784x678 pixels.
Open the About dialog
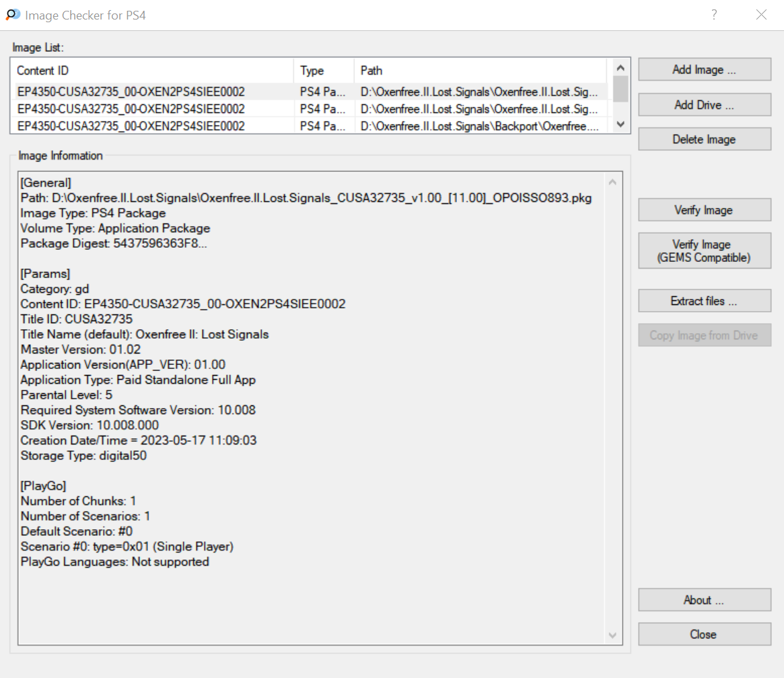coord(705,600)
